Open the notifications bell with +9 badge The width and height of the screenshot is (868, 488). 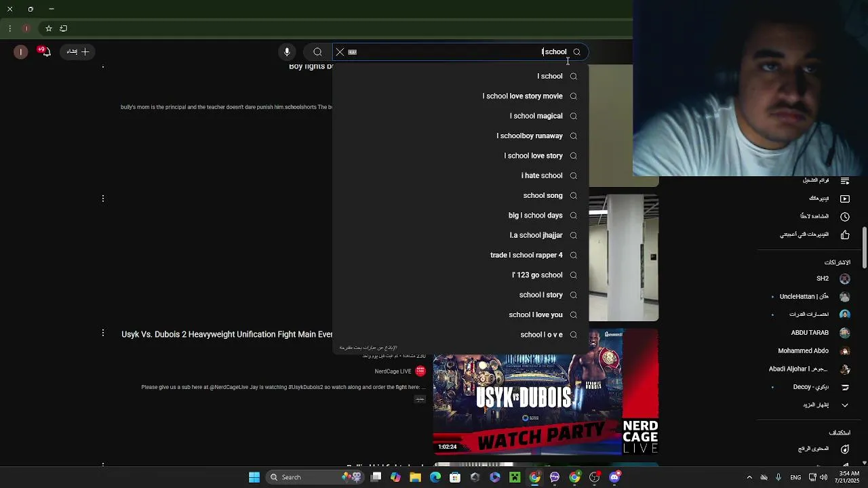[x=45, y=52]
